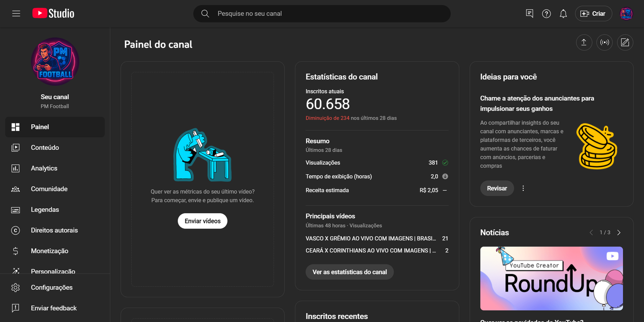Click the PM Football channel picture
This screenshot has width=644, height=322.
click(55, 62)
